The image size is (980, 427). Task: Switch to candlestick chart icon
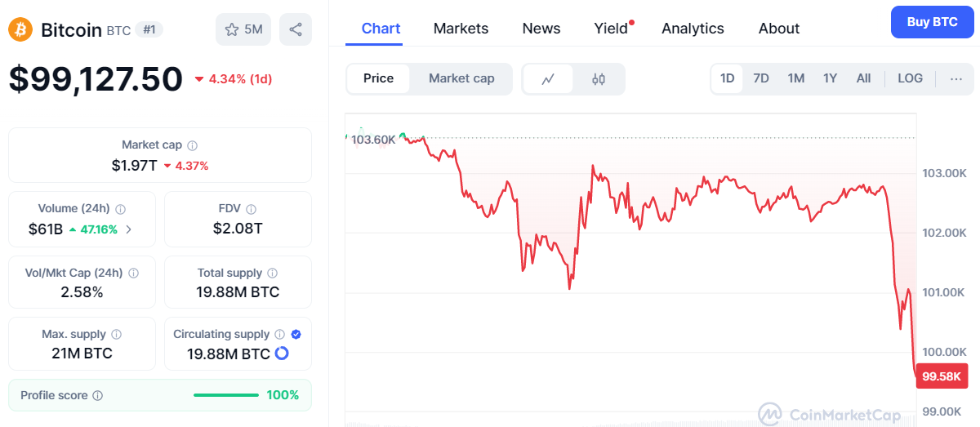tap(599, 79)
